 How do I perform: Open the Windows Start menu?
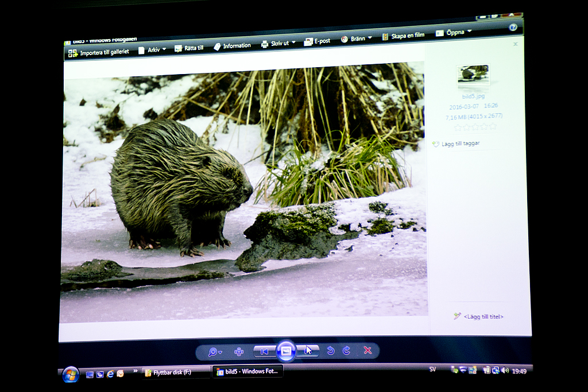click(71, 375)
